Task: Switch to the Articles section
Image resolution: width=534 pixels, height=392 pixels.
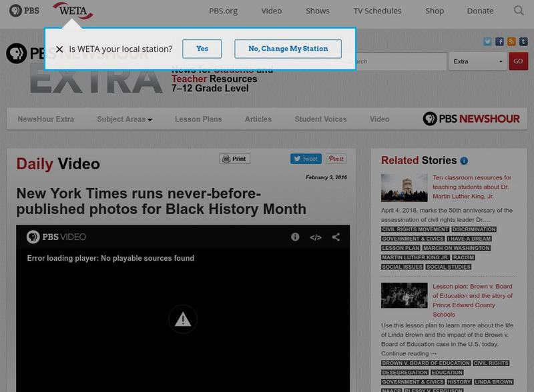Action: pyautogui.click(x=258, y=119)
